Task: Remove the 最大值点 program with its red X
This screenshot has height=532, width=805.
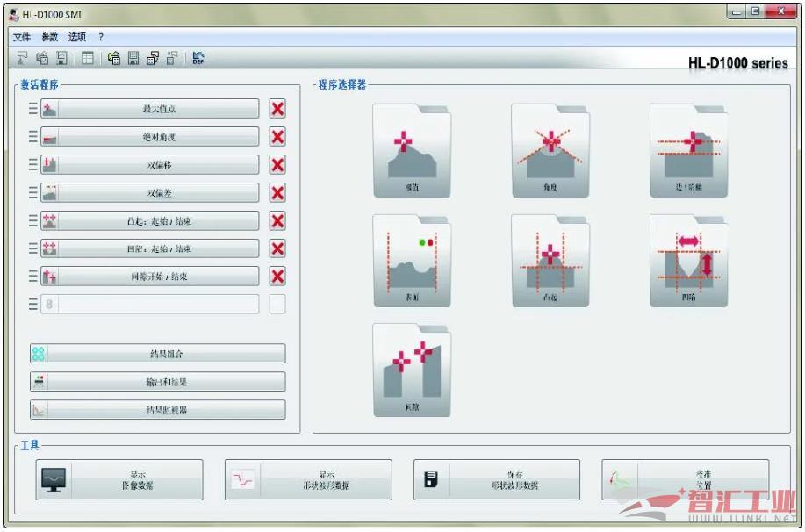Action: coord(277,109)
